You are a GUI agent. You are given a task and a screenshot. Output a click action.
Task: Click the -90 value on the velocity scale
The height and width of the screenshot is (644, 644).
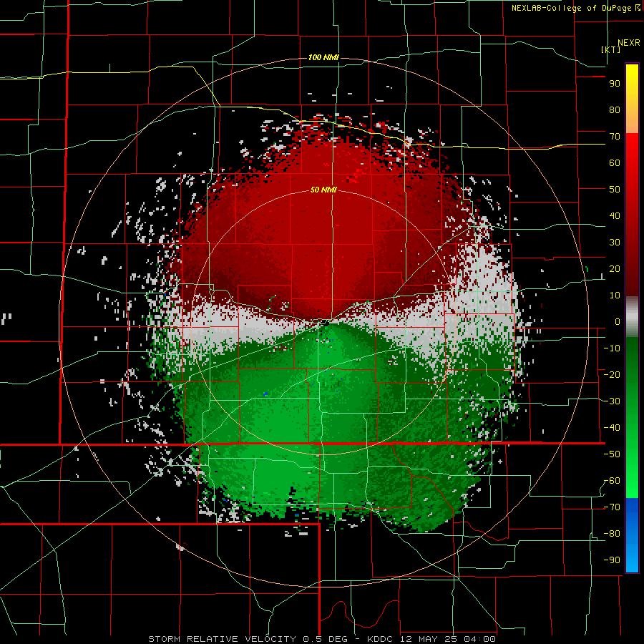click(612, 560)
